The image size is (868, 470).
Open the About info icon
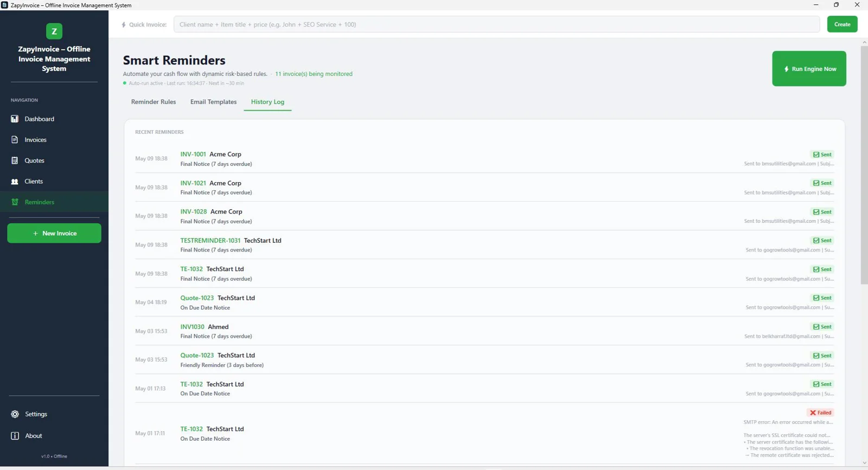pyautogui.click(x=15, y=436)
